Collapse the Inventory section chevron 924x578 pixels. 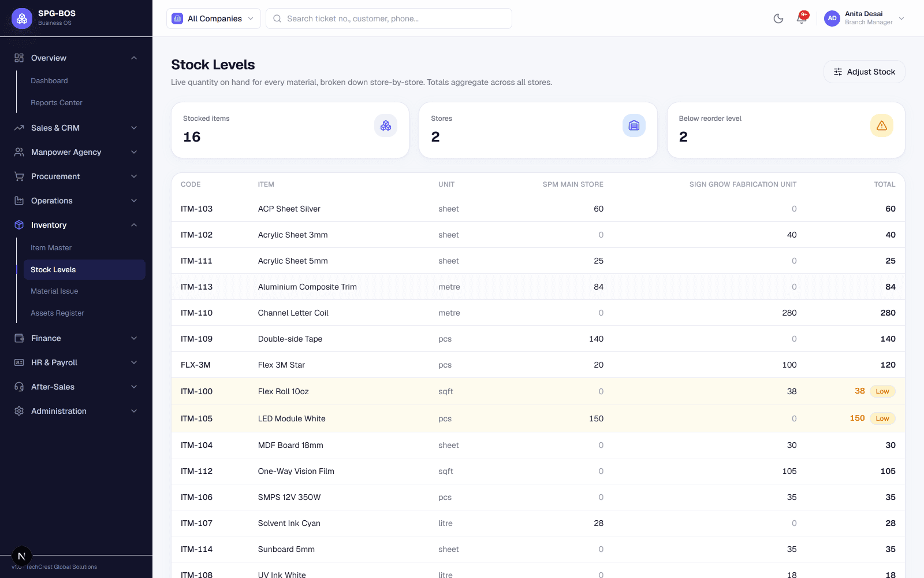click(x=134, y=225)
